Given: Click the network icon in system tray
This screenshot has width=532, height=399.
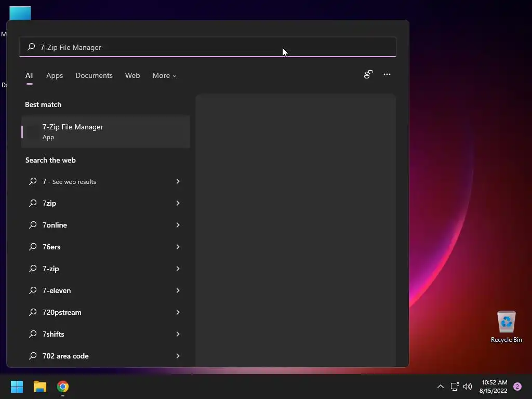Looking at the screenshot, I should (455, 387).
